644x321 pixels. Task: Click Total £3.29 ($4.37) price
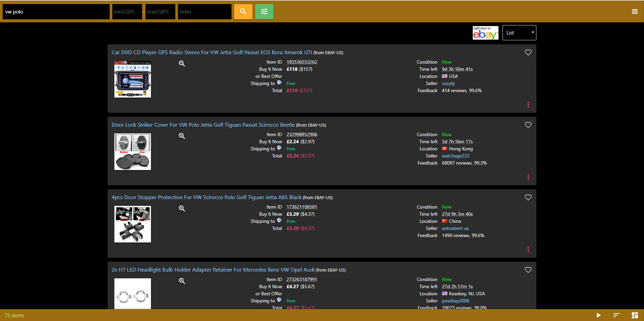tap(301, 228)
